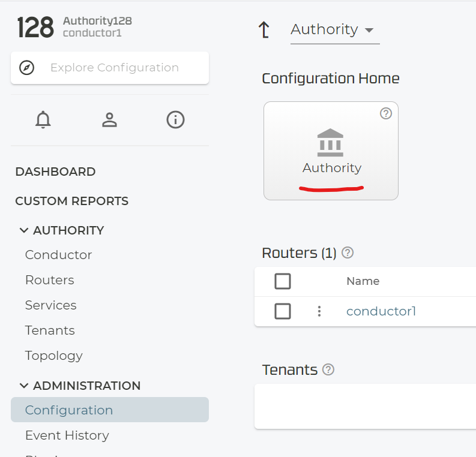The width and height of the screenshot is (476, 457).
Task: Open the conductor1 router link
Action: pos(381,311)
